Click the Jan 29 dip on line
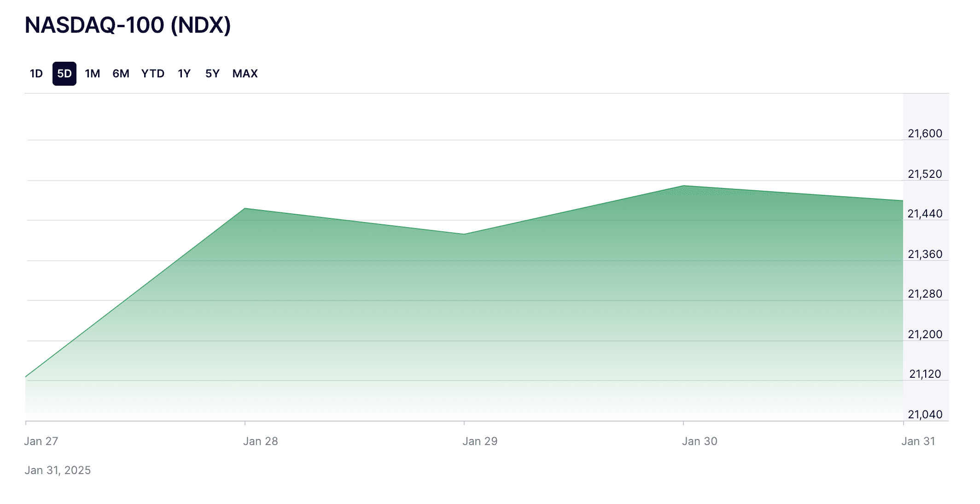This screenshot has width=980, height=504. pos(464,234)
